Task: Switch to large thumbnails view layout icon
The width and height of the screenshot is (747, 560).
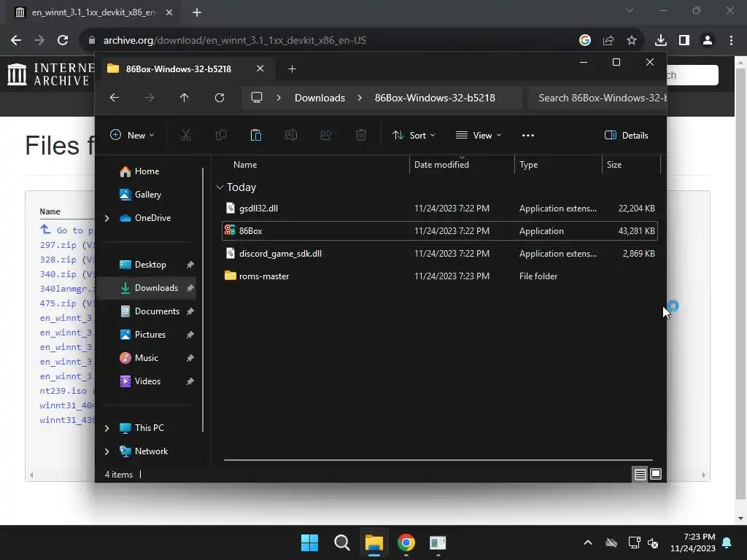Action: (656, 474)
